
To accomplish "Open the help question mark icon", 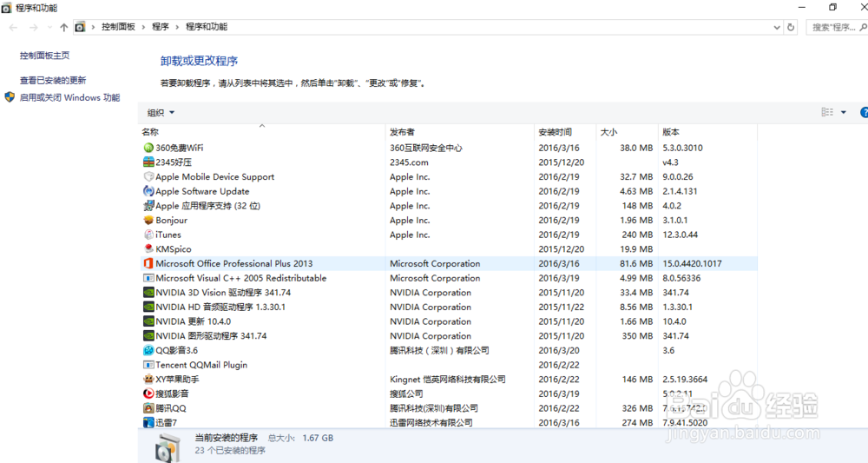I will click(x=865, y=112).
